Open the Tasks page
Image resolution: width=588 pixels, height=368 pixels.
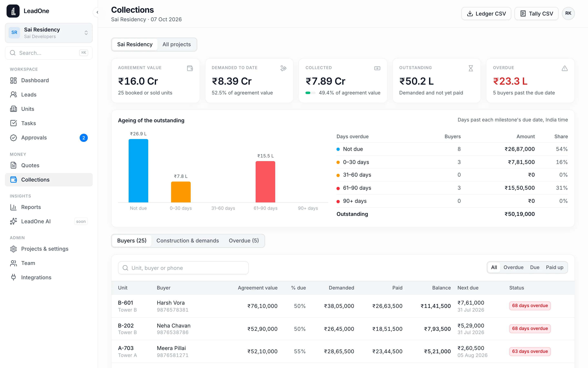tap(49, 123)
